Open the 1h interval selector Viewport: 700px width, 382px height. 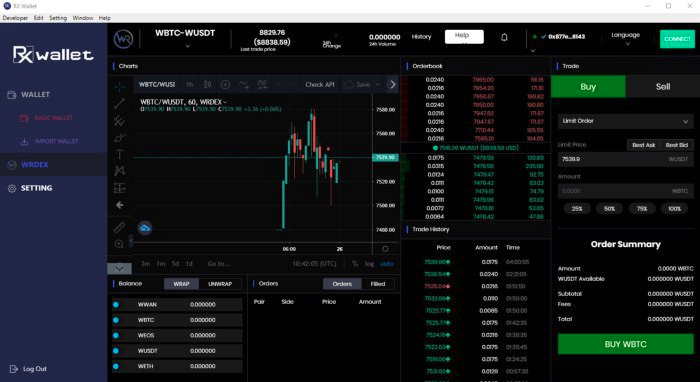point(190,84)
